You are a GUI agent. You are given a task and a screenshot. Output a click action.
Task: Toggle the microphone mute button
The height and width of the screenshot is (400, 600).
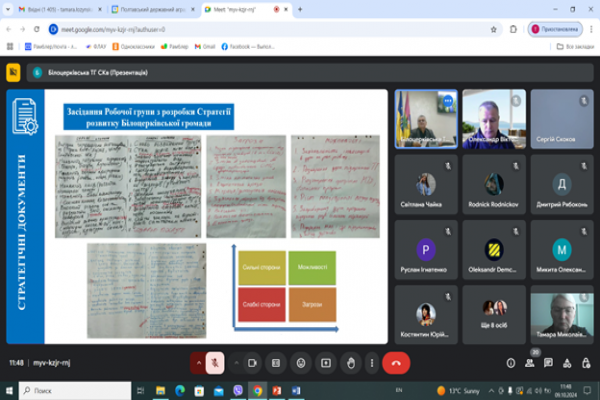[215, 363]
